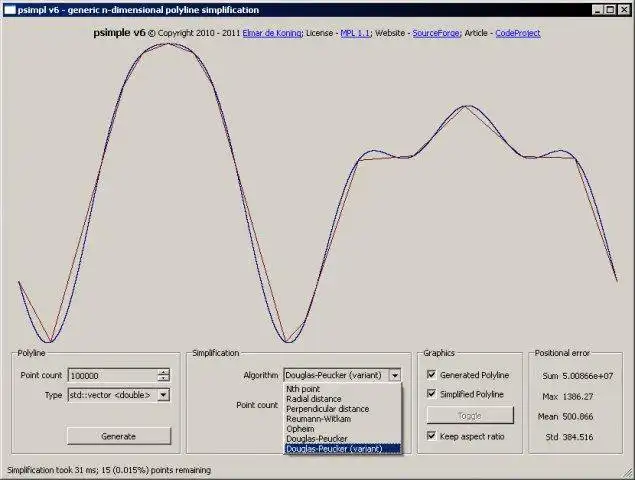Open the SourceForge website link
The height and width of the screenshot is (480, 635).
click(x=436, y=33)
